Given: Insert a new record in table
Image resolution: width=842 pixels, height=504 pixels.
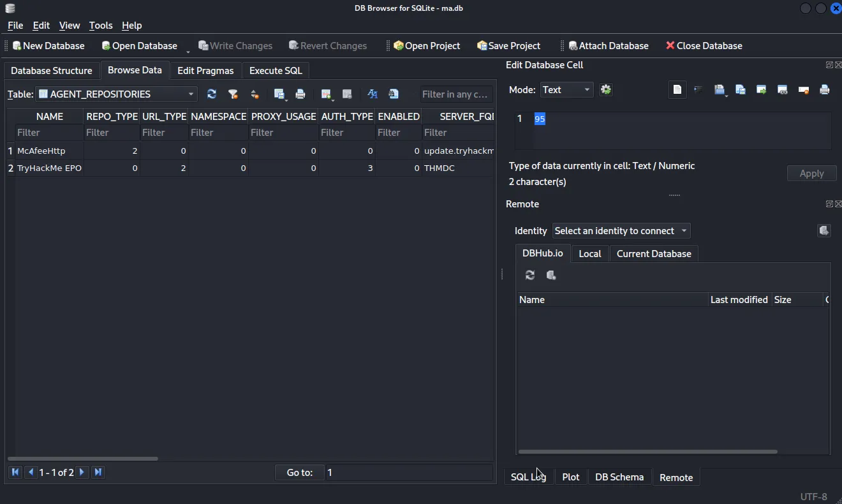Looking at the screenshot, I should tap(326, 94).
